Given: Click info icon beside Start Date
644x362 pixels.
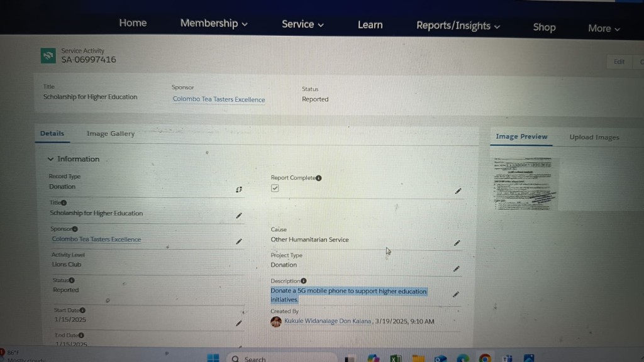Looking at the screenshot, I should coord(82,310).
